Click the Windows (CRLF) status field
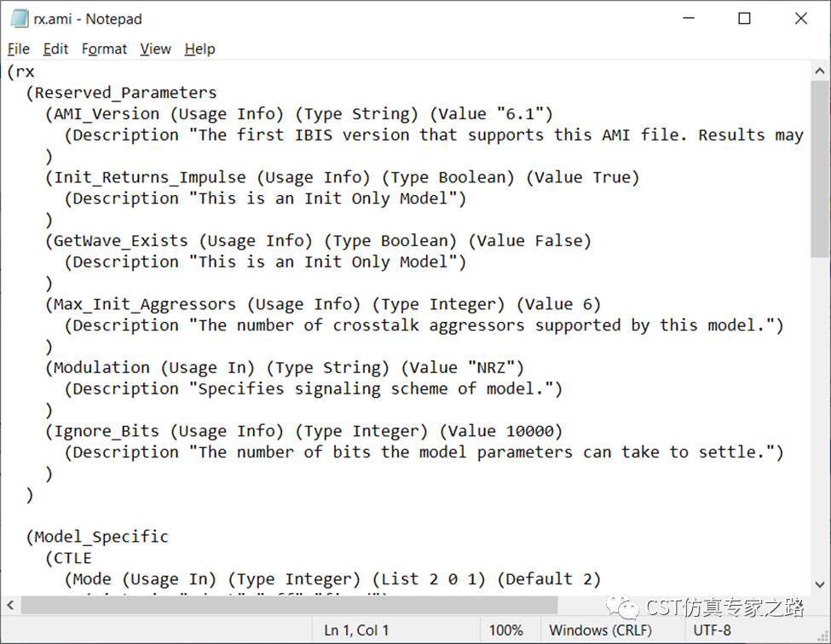This screenshot has width=831, height=644. tap(601, 630)
